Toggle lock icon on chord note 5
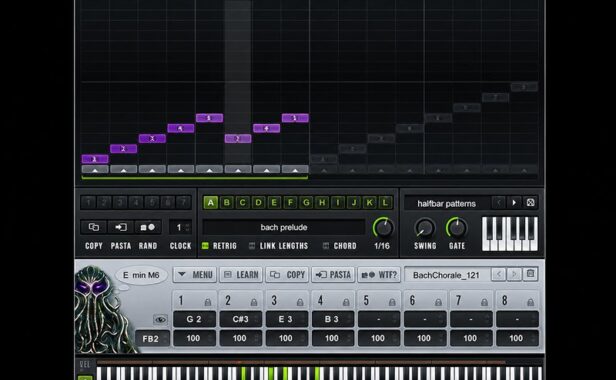The height and width of the screenshot is (380, 616). [x=392, y=302]
